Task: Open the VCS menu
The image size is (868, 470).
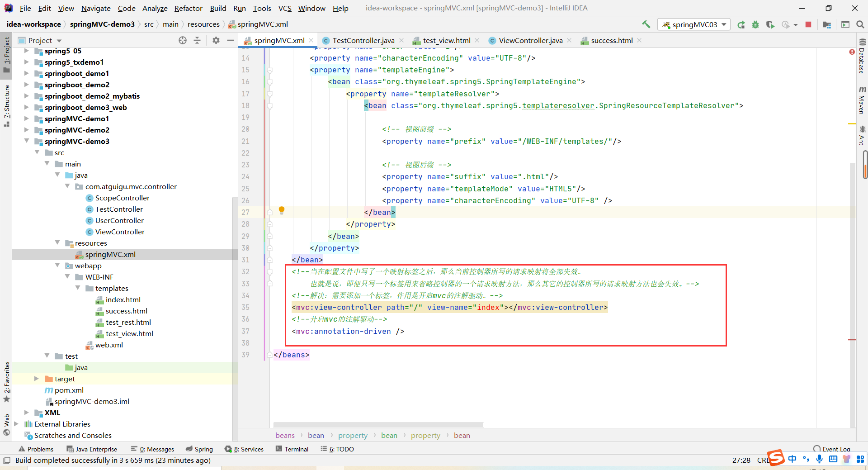Action: click(285, 8)
